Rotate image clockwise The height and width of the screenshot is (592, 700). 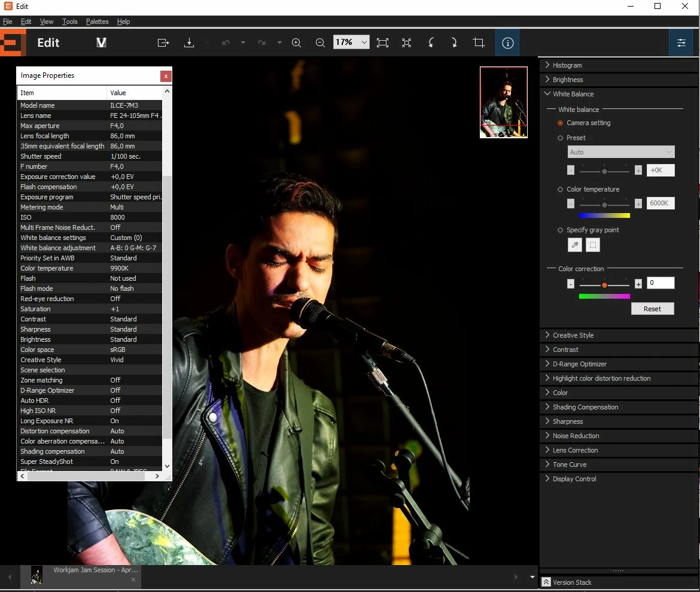[x=454, y=42]
